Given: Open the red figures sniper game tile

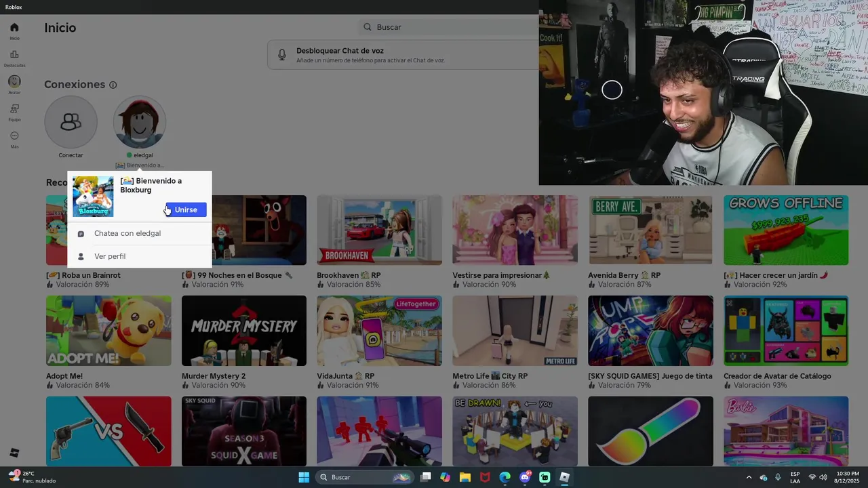Looking at the screenshot, I should click(x=379, y=431).
